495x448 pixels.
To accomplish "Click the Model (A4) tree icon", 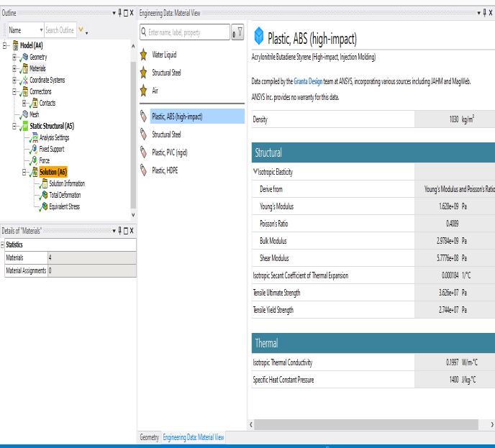I will 16,45.
